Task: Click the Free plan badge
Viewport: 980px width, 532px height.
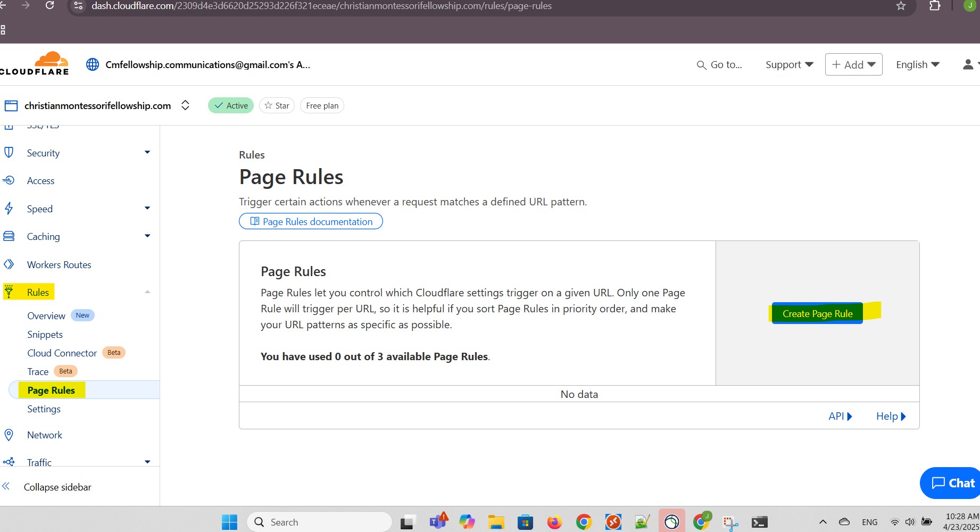Action: (322, 105)
